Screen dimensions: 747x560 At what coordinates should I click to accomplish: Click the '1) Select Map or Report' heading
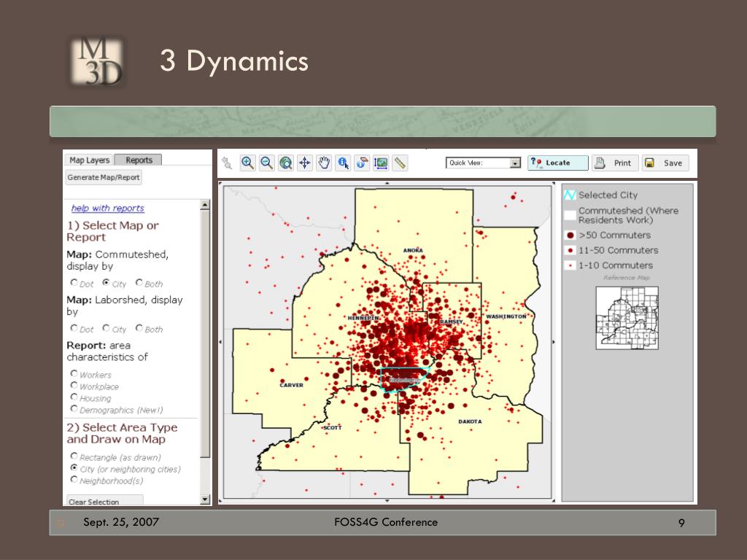112,231
